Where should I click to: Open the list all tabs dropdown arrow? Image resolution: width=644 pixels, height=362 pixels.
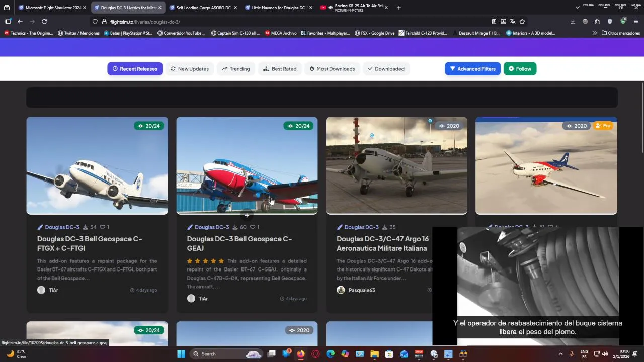(577, 8)
